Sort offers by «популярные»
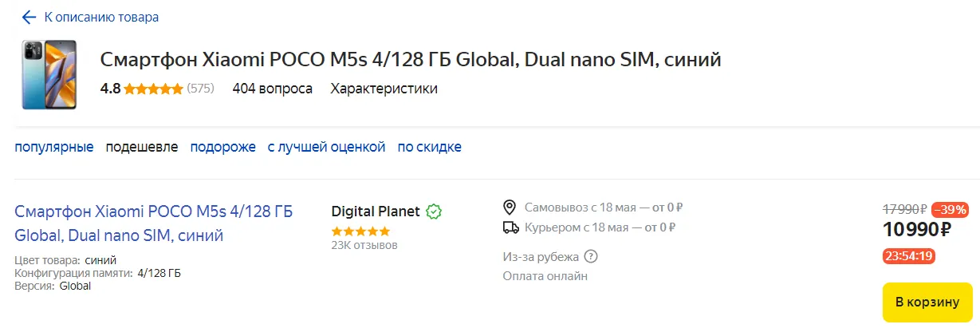 [x=54, y=147]
